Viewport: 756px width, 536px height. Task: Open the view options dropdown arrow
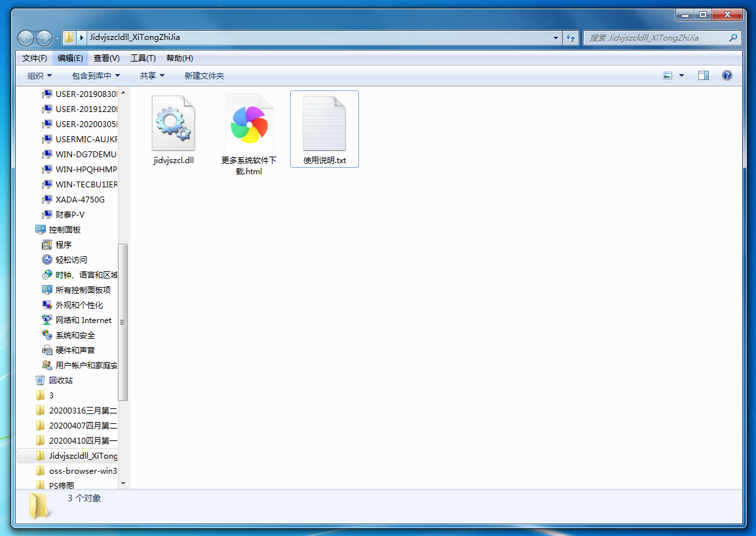click(682, 75)
